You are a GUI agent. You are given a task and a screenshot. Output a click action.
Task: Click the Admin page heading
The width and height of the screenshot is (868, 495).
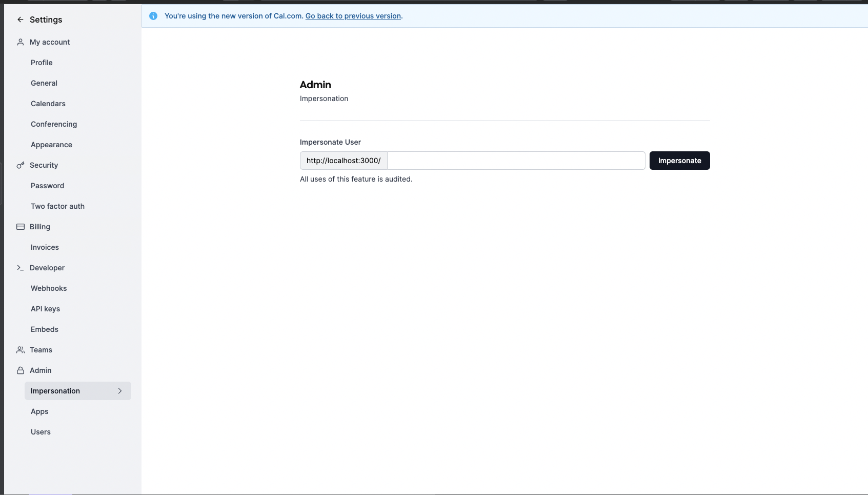coord(315,85)
